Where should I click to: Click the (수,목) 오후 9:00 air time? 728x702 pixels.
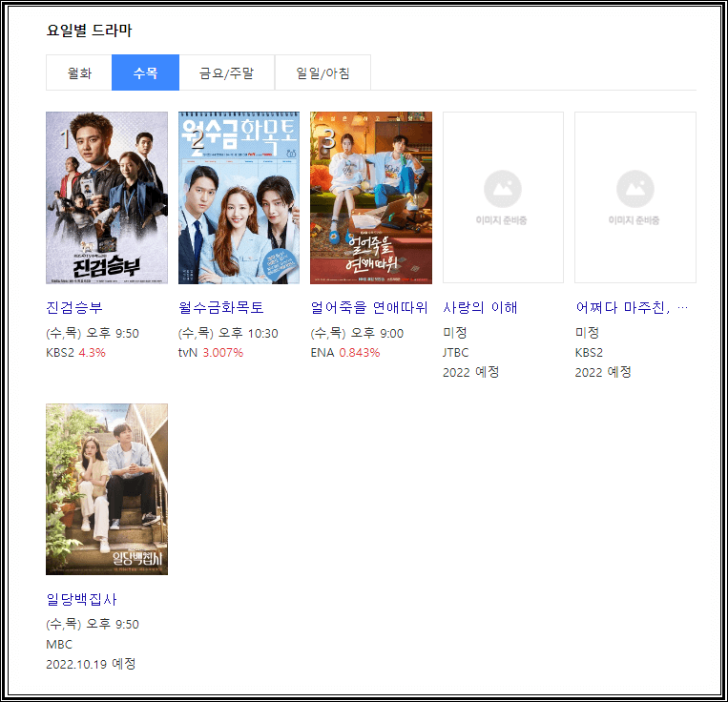[357, 333]
